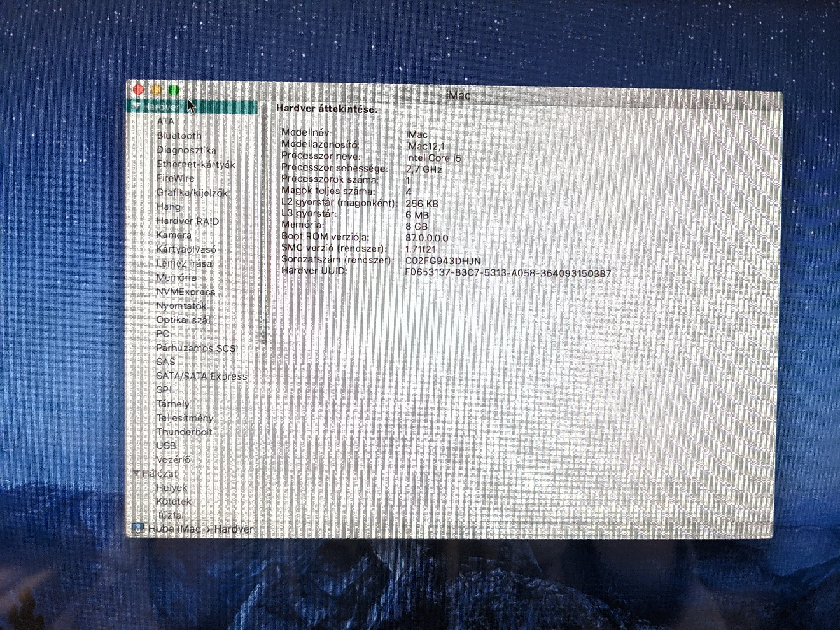Open the Kötetek entry
Viewport: 840px width, 630px height.
point(174,501)
